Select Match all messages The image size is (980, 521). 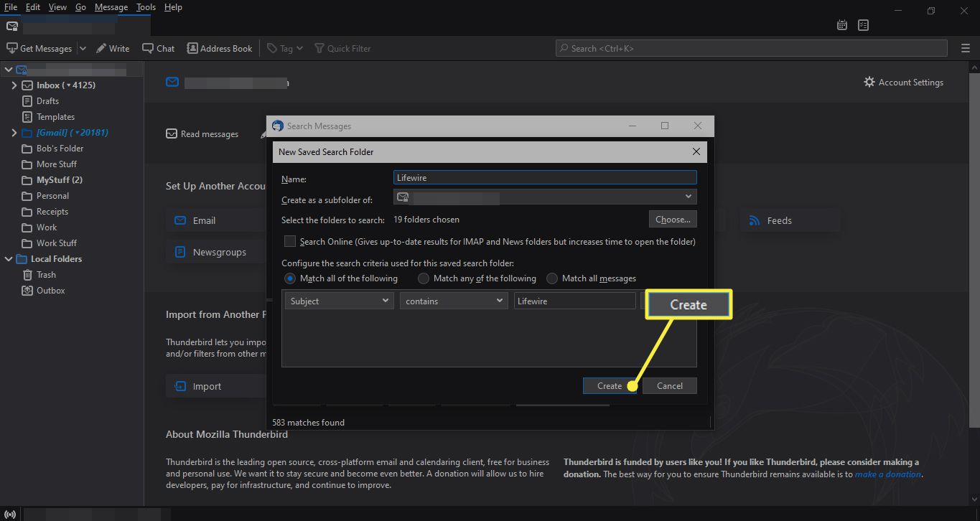552,278
